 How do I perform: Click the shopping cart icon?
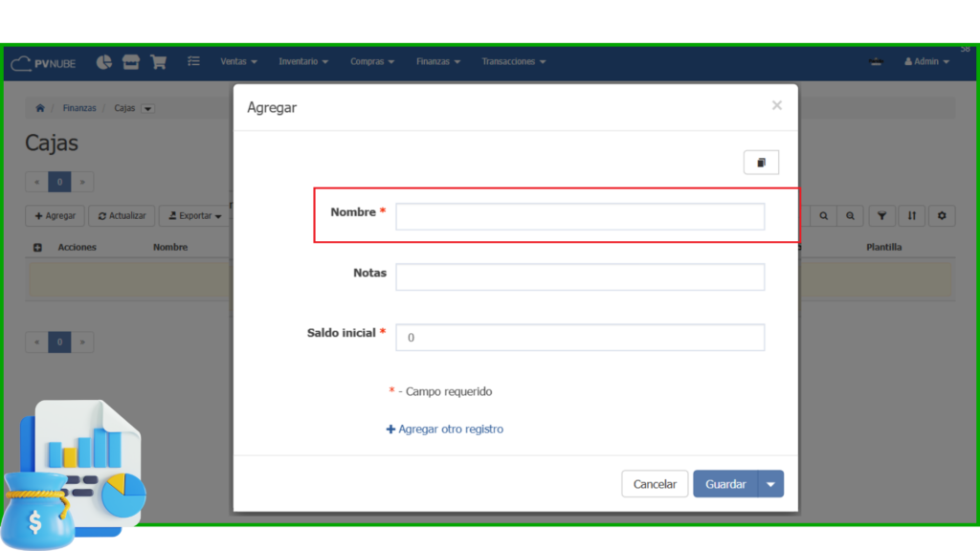(159, 62)
